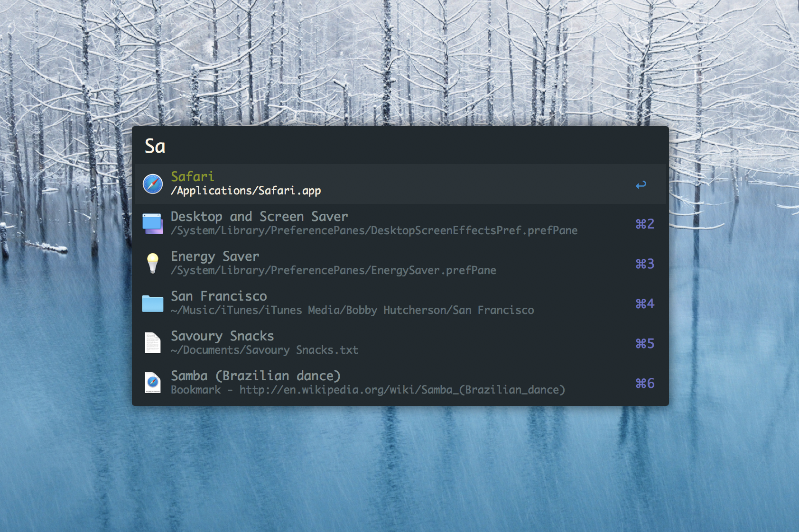799x532 pixels.
Task: Click the Savoury Snacks text document icon
Action: [153, 343]
